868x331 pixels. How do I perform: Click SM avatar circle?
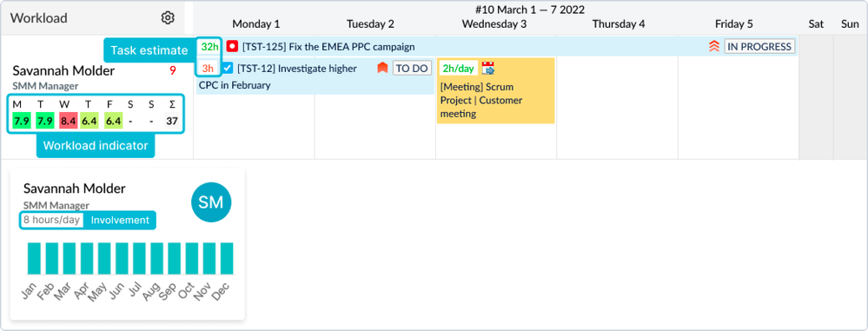(x=211, y=202)
